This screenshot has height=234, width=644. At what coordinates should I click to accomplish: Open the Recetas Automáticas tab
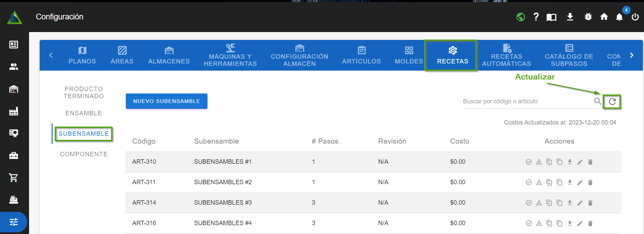tap(506, 56)
